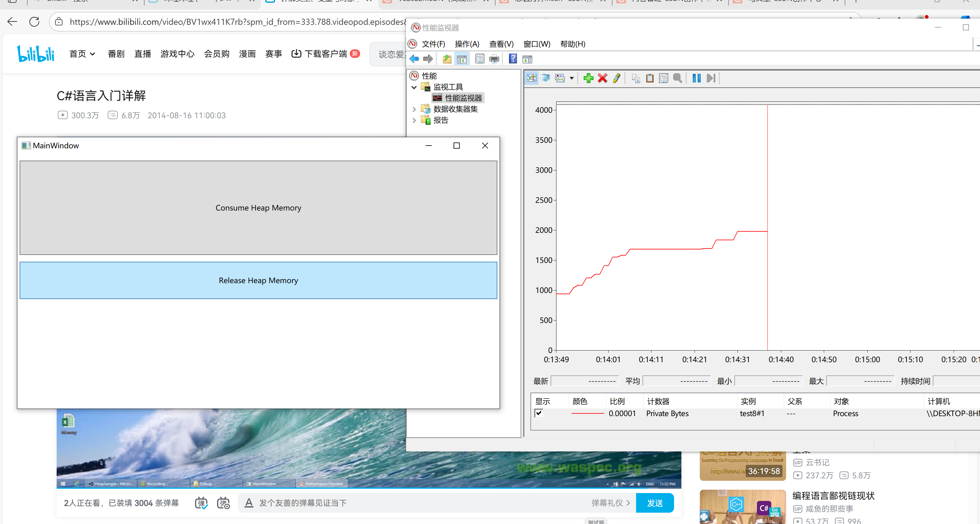
Task: Toggle the show/hide console tree button
Action: click(x=462, y=59)
